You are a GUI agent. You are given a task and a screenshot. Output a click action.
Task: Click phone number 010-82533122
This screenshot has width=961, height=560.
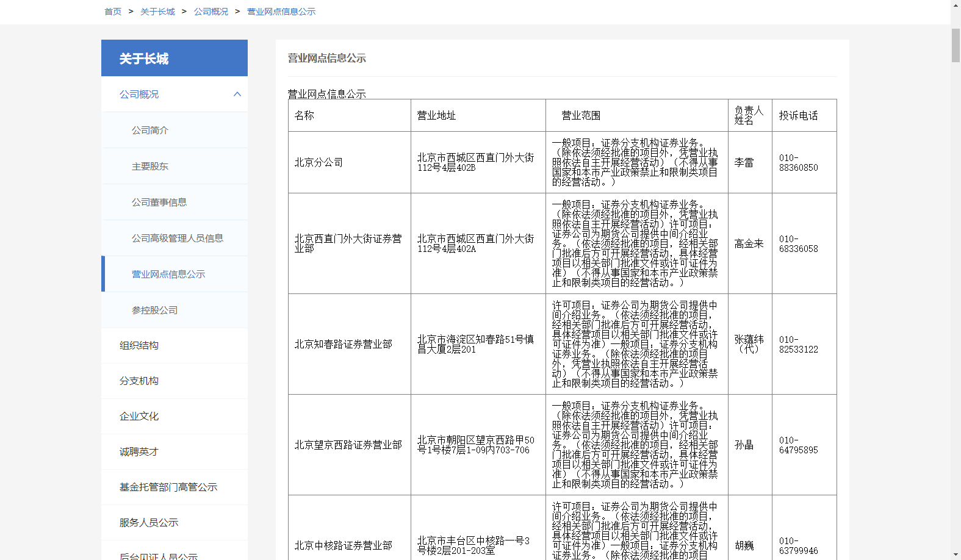(x=799, y=345)
